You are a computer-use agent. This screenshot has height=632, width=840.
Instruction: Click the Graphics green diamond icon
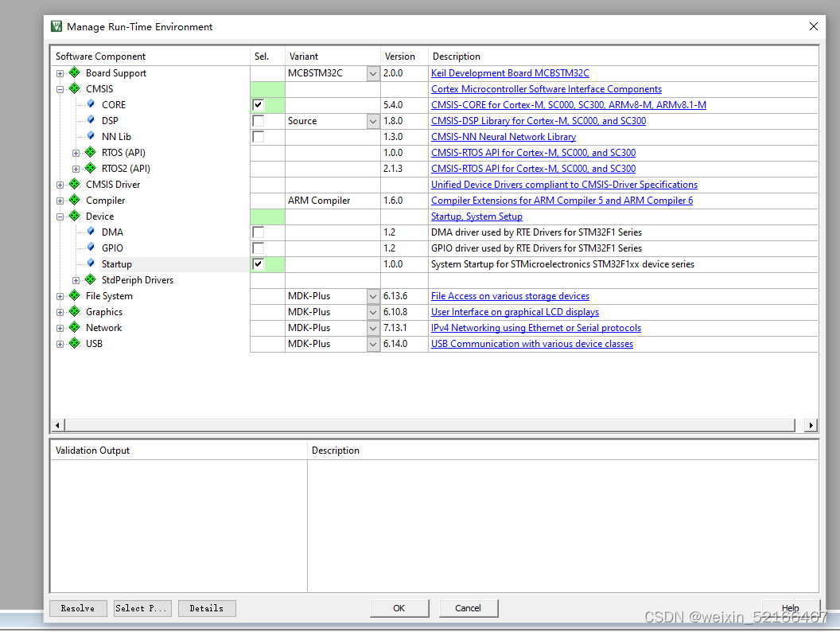pyautogui.click(x=75, y=311)
